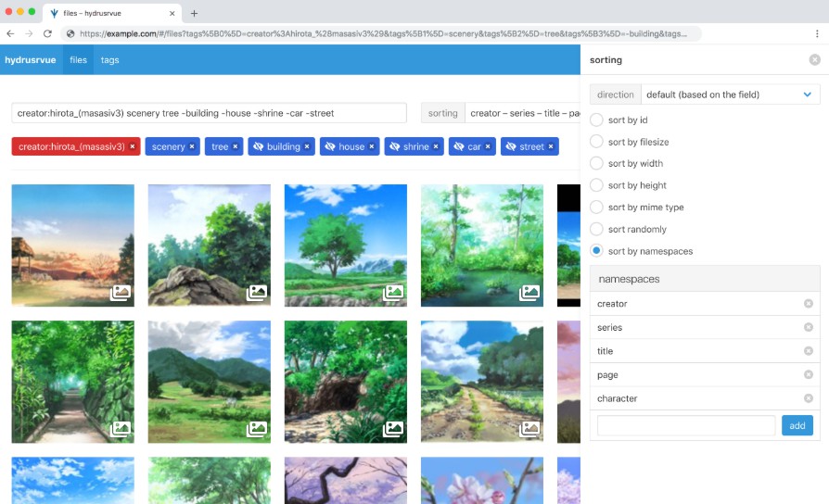The height and width of the screenshot is (504, 829).
Task: Remove the page namespace entry
Action: (x=808, y=375)
